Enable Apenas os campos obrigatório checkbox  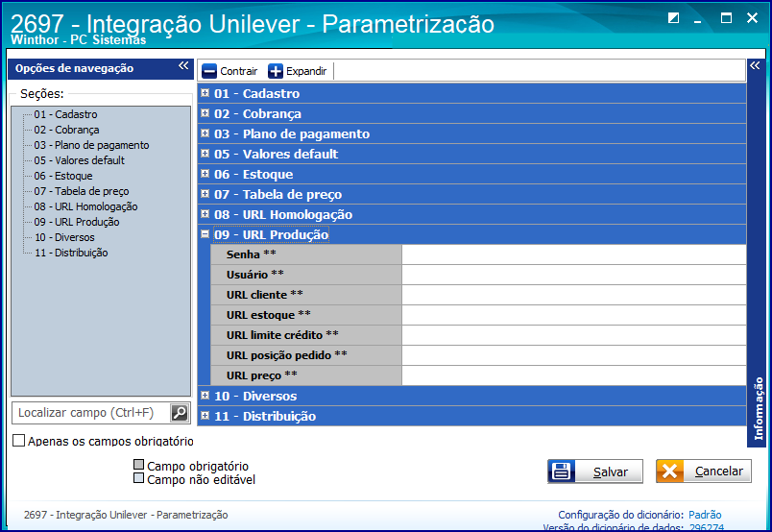click(x=18, y=440)
